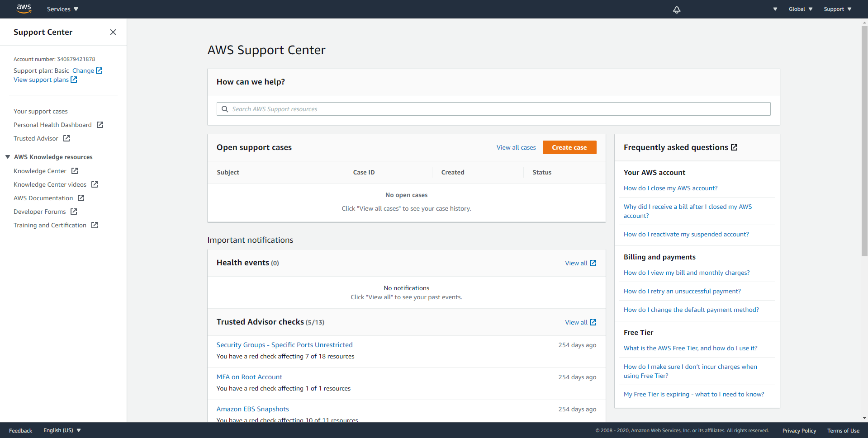The width and height of the screenshot is (868, 438).
Task: Click external icon beside Developer Forums
Action: pos(74,212)
